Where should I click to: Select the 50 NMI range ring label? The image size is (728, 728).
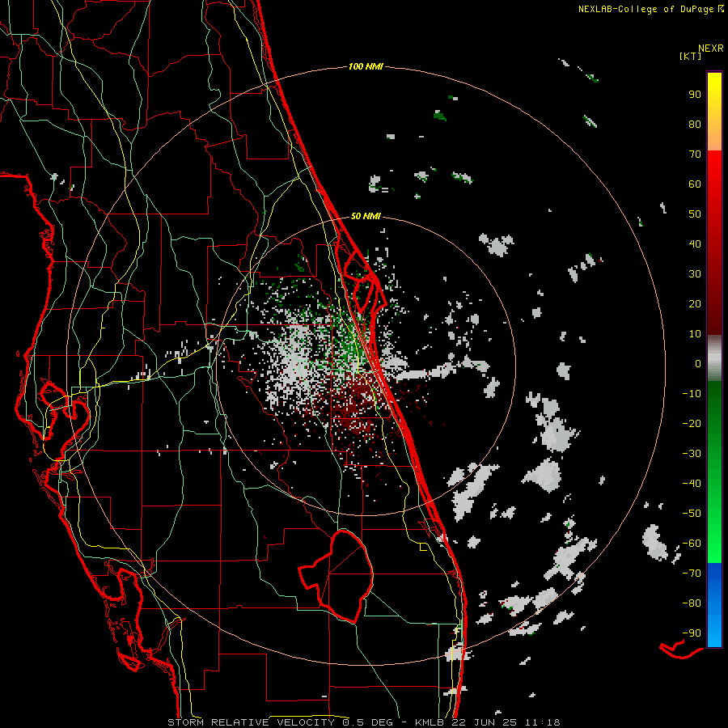click(366, 216)
